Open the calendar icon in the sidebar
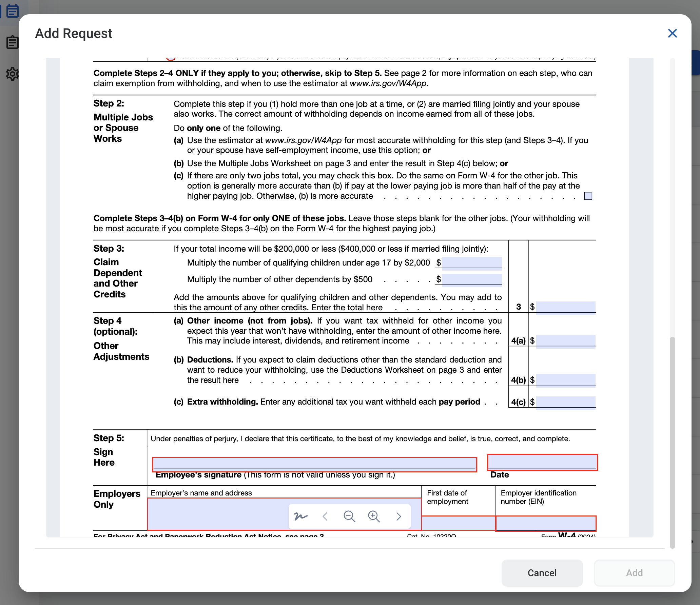 click(x=13, y=11)
